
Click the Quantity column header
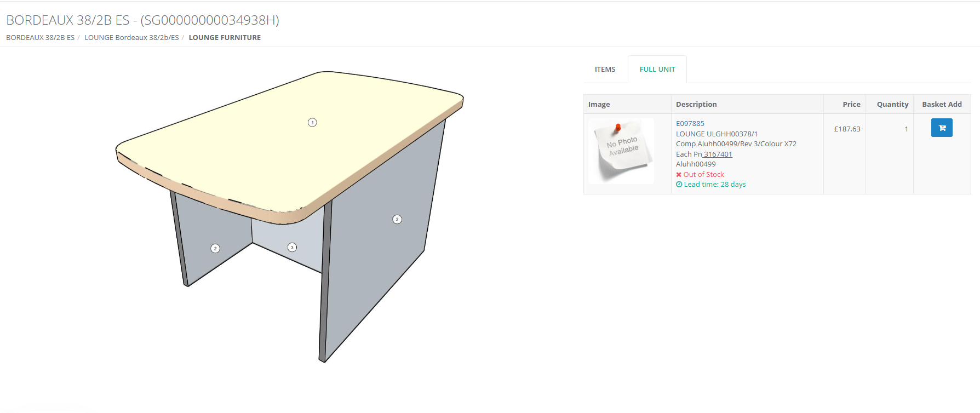pos(892,105)
